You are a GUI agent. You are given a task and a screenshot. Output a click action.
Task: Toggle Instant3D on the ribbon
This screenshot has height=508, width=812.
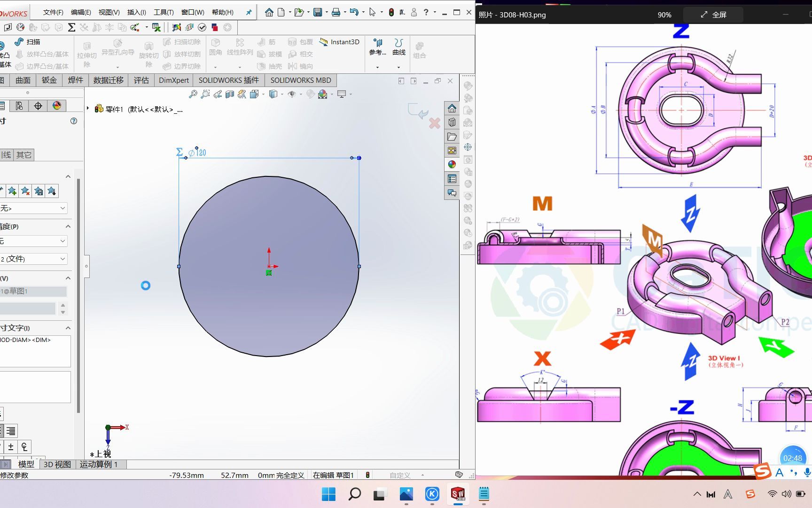pyautogui.click(x=340, y=42)
